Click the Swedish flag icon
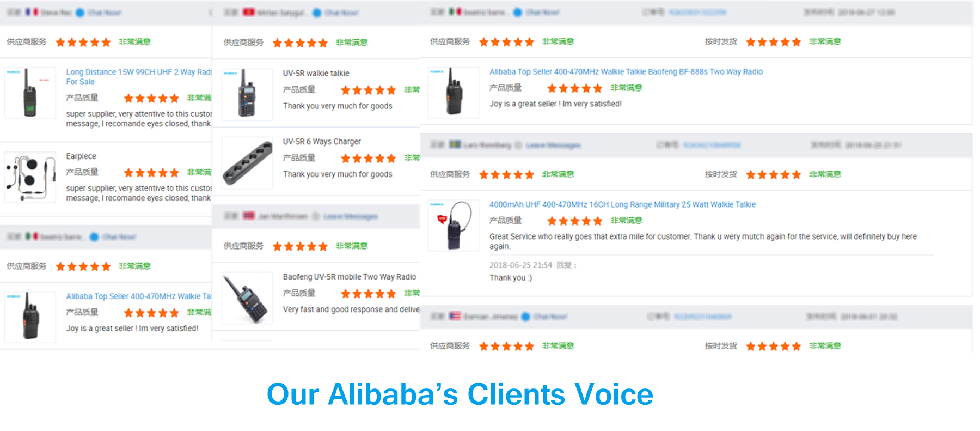The image size is (980, 431). click(455, 144)
